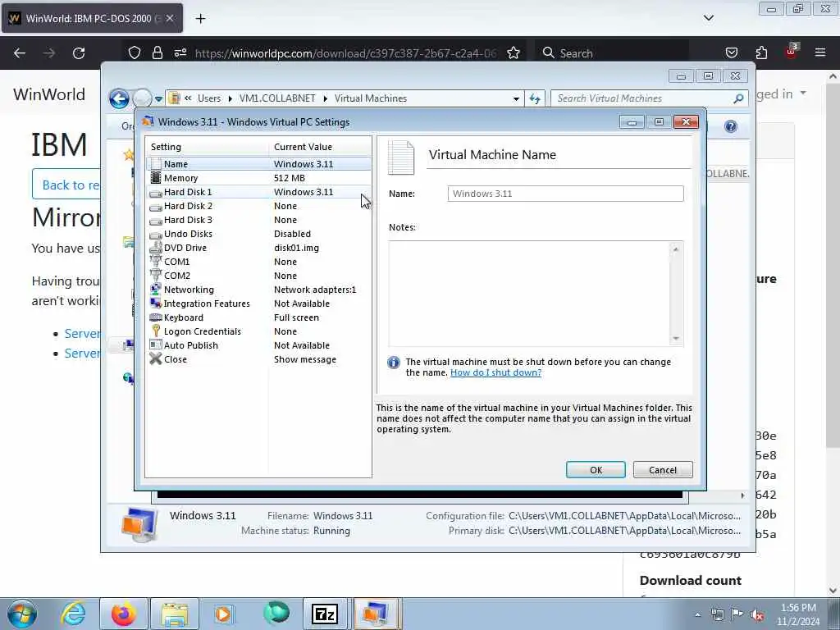Click the Keyboard setting icon
Image resolution: width=840 pixels, height=630 pixels.
155,317
